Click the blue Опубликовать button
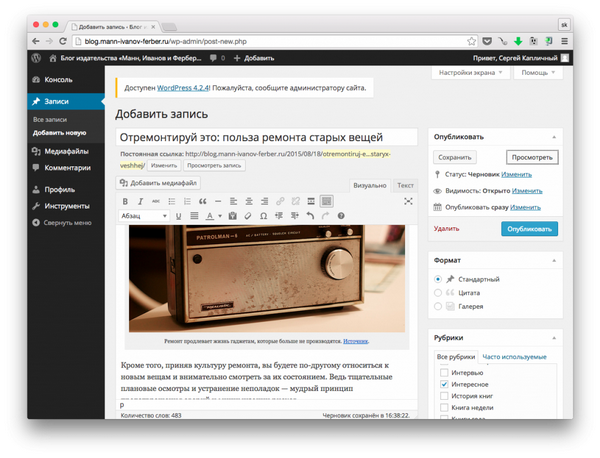This screenshot has height=458, width=600. [x=529, y=229]
